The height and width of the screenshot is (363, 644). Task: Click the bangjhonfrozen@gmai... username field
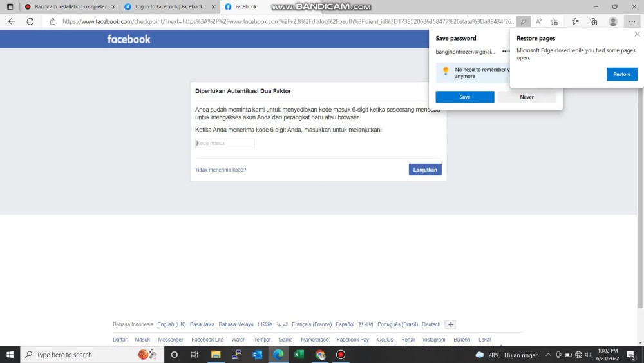[x=466, y=52]
